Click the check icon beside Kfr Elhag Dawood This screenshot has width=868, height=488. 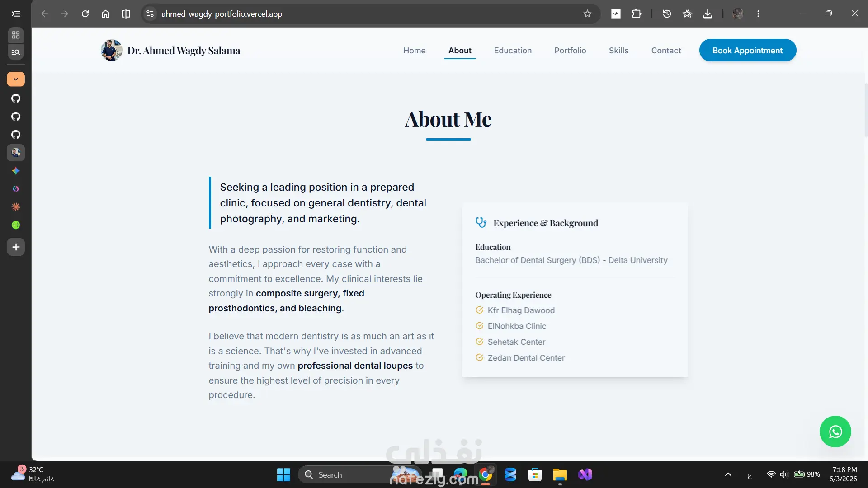[x=480, y=310]
